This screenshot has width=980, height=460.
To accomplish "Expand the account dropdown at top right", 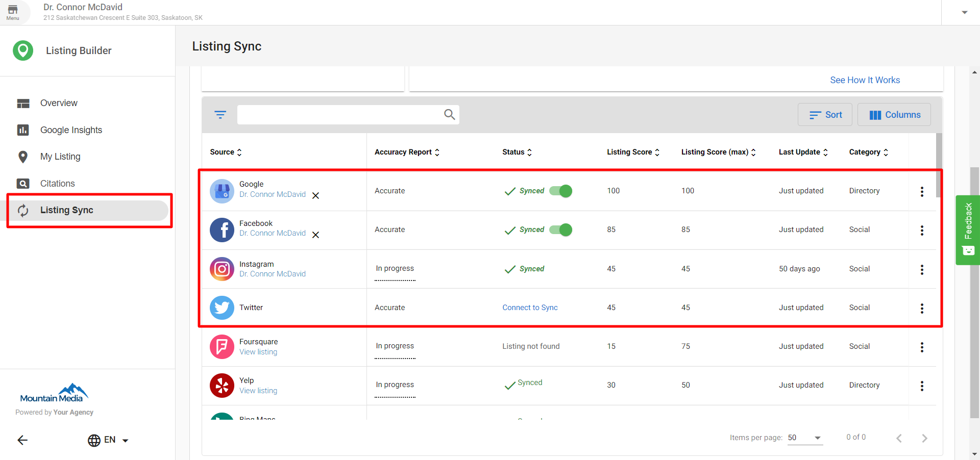I will point(964,12).
